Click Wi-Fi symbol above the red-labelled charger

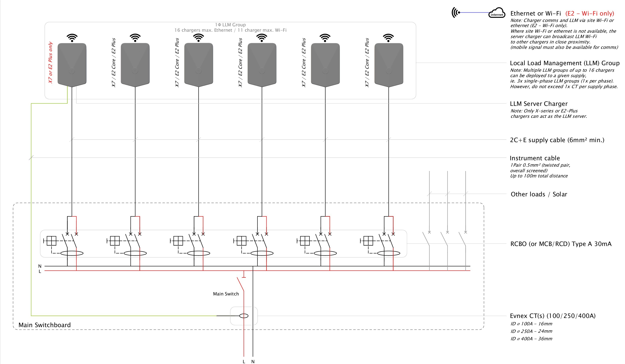[x=72, y=38]
